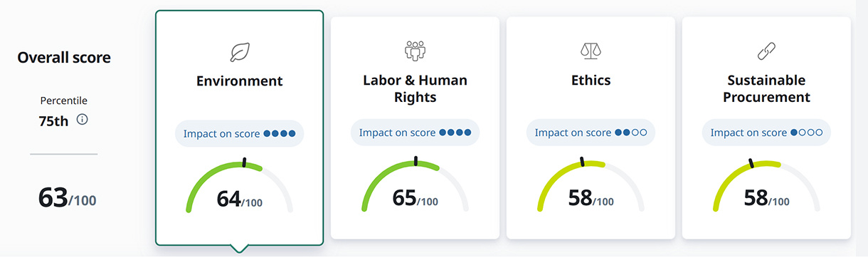
Task: Select the Sustainable Procurement card heading
Action: point(766,88)
